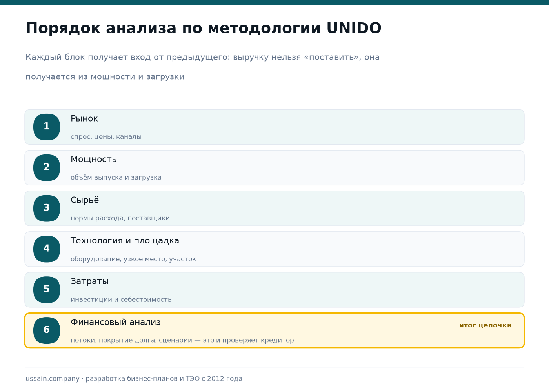Select the number 6 badge beside Финансовый анализ
This screenshot has height=392, width=549.
point(47,330)
